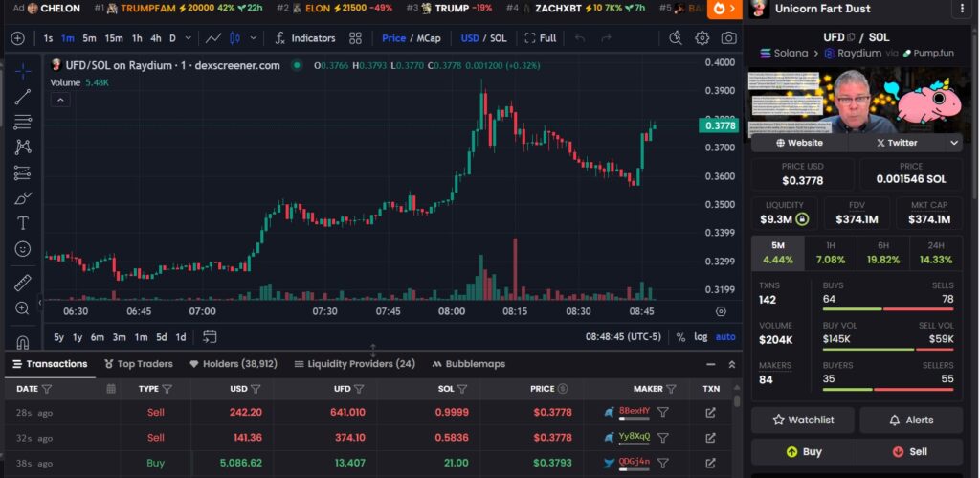The width and height of the screenshot is (980, 478).
Task: Select the ruler measure tool
Action: point(23,283)
